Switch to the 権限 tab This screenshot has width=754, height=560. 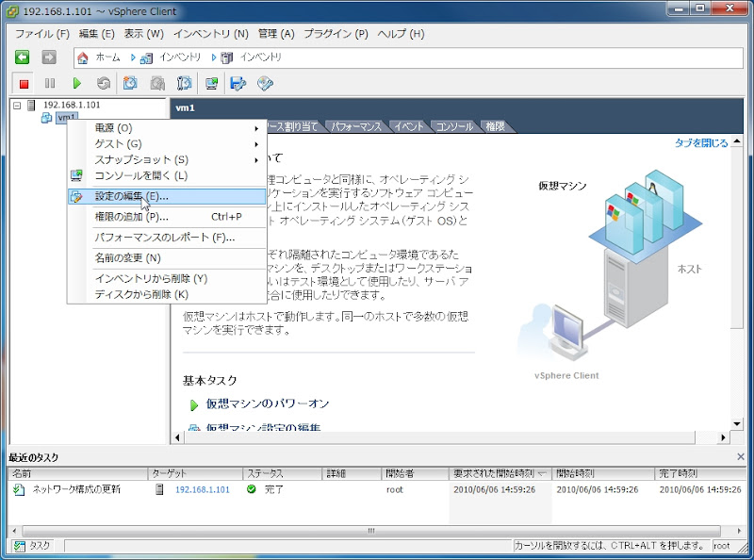tap(496, 126)
